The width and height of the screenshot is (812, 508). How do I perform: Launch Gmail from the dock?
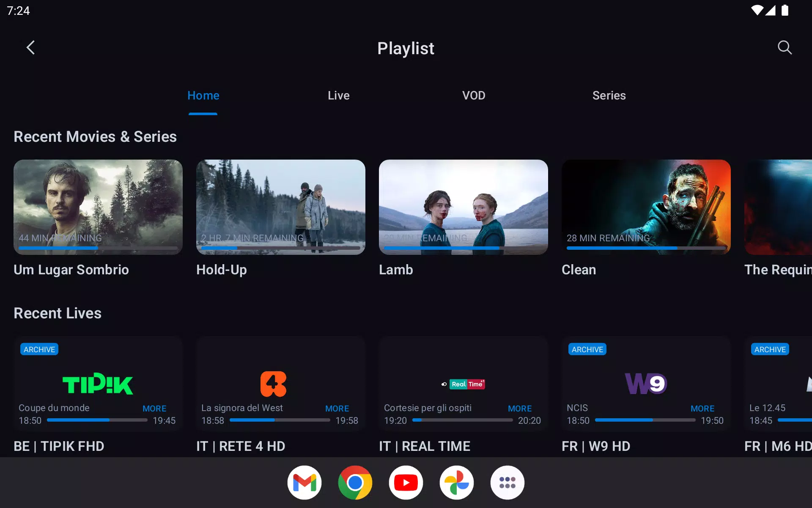304,483
